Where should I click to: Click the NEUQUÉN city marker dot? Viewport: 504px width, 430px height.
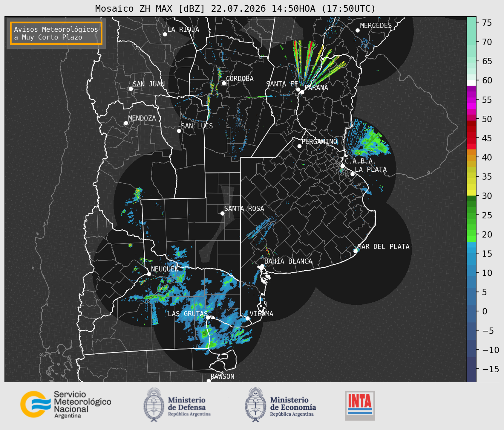(x=149, y=274)
